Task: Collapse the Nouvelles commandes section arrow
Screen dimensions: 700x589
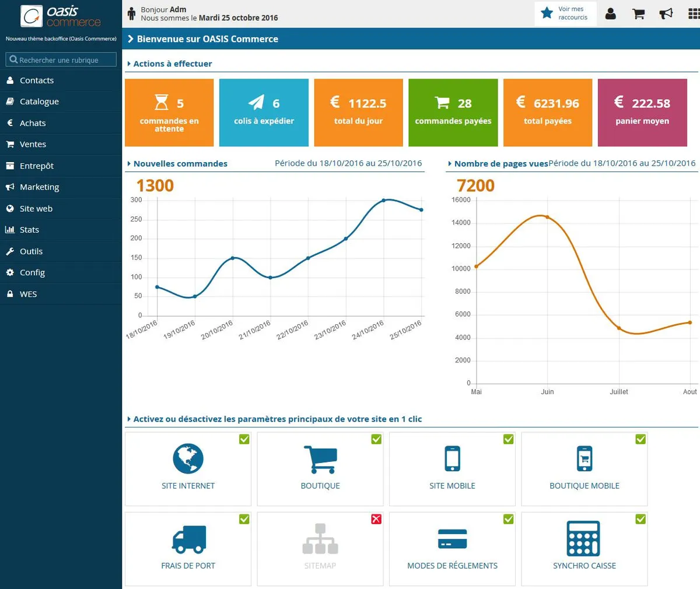Action: 129,164
